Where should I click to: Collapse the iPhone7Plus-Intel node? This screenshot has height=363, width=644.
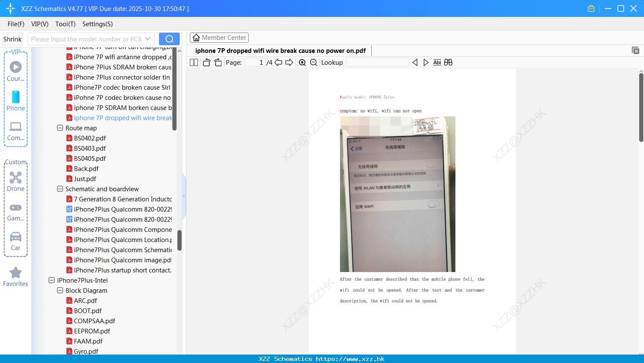coord(52,280)
